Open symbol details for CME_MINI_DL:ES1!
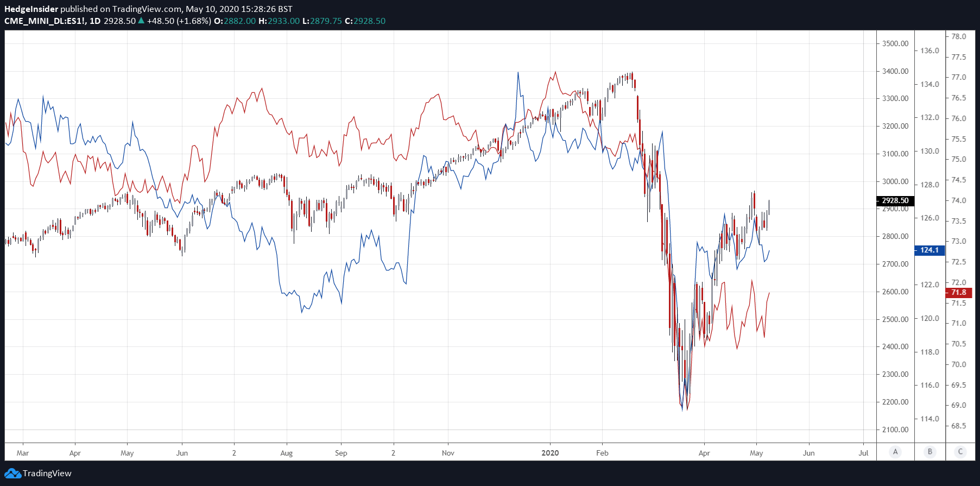The image size is (980, 486). 46,21
